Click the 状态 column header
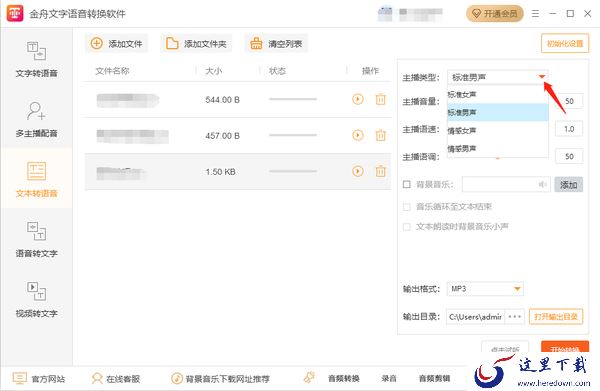Image resolution: width=600 pixels, height=391 pixels. 277,71
